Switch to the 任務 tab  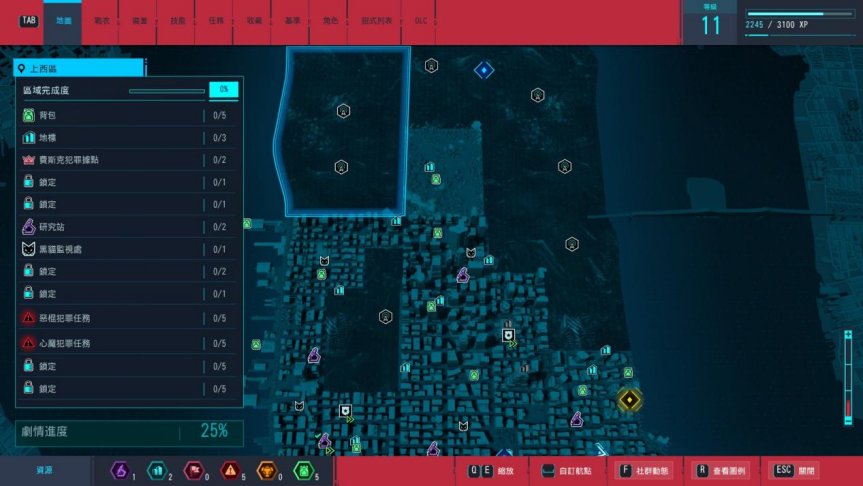[216, 21]
